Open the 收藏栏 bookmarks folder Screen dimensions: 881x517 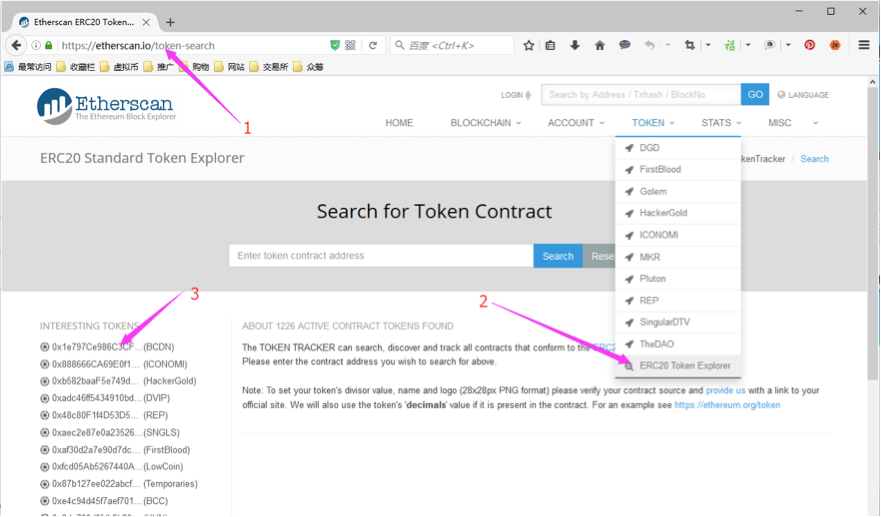coord(76,67)
